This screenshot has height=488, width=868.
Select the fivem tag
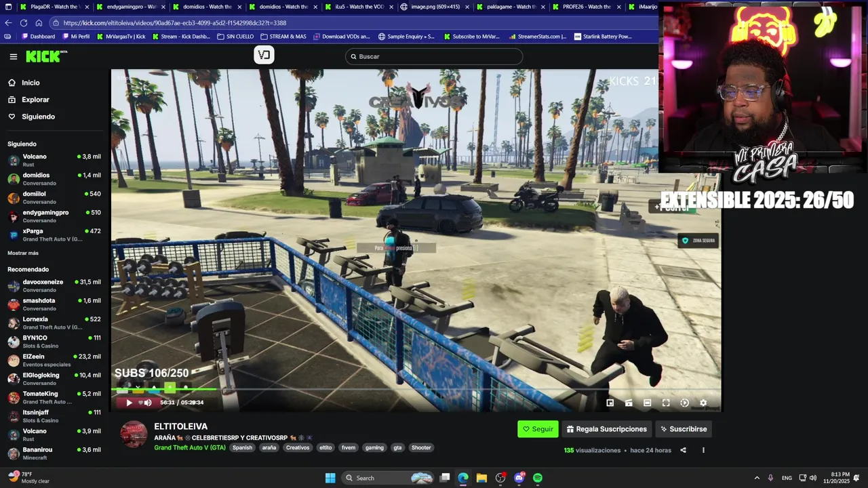349,447
